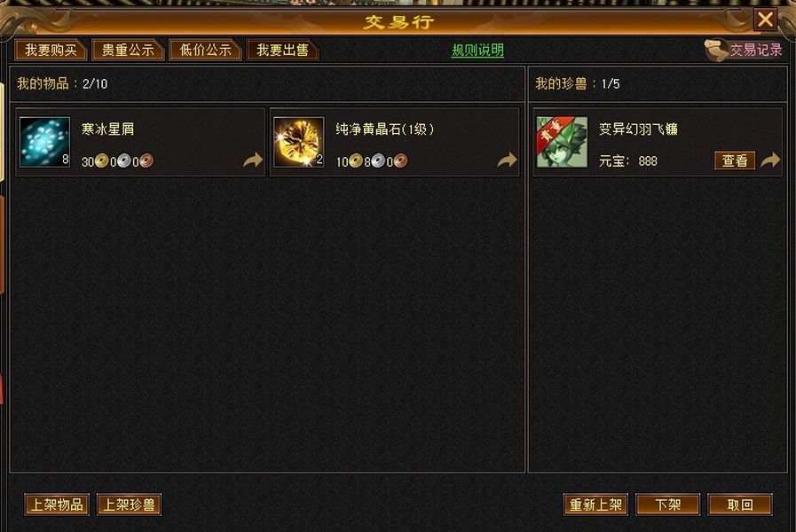The height and width of the screenshot is (532, 796).
Task: Select the 纯净黄晶石(1级) listing name
Action: coord(385,129)
